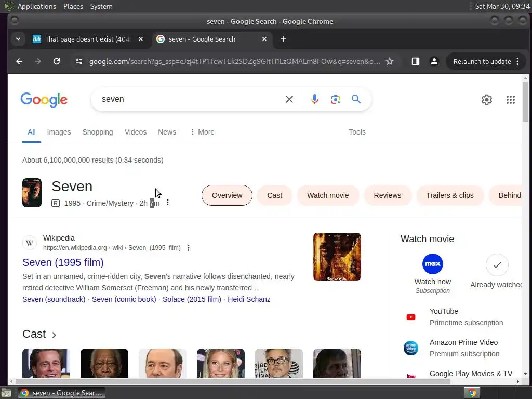Mark movie as Already watched

497,265
